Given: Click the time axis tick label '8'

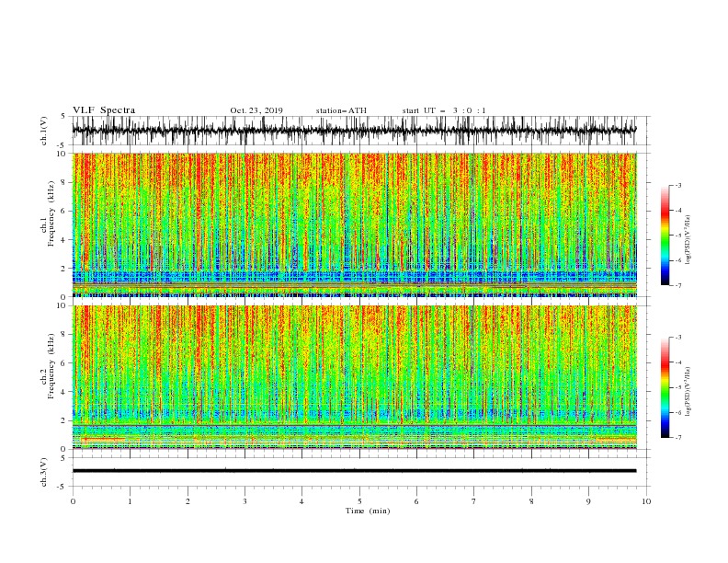Looking at the screenshot, I should (x=531, y=501).
